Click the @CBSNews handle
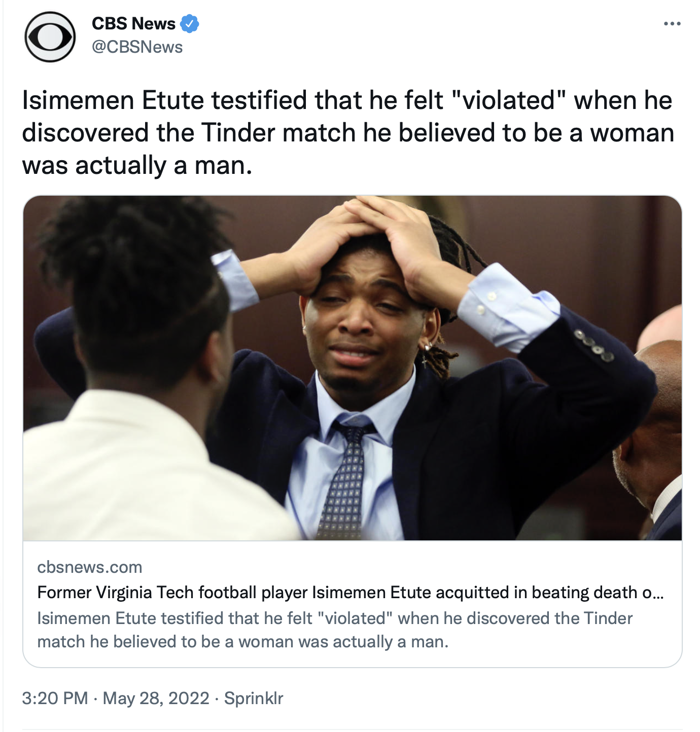Image resolution: width=700 pixels, height=732 pixels. (x=137, y=47)
